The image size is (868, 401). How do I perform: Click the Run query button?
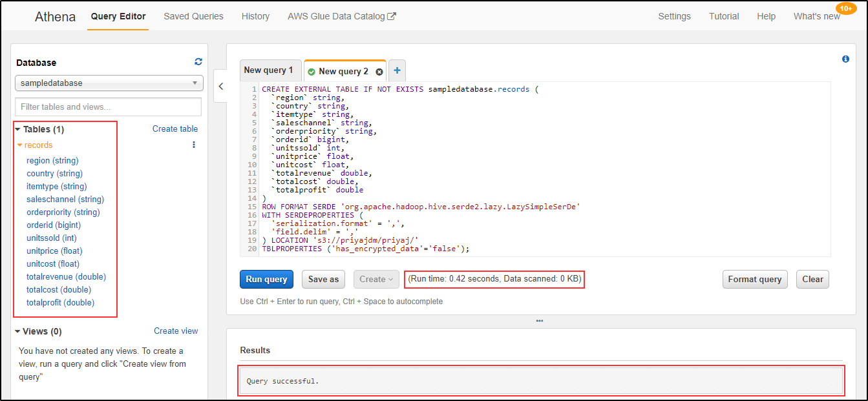[x=266, y=279]
